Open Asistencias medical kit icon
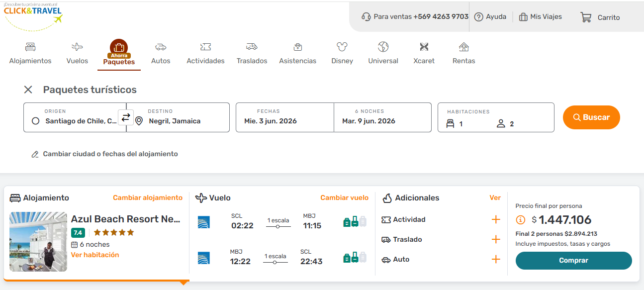 [x=297, y=47]
